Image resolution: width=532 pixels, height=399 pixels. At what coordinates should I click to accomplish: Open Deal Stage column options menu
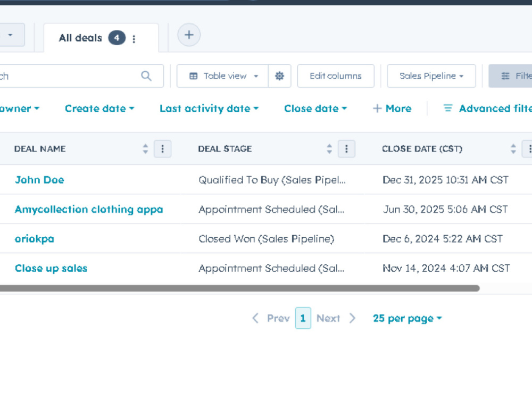click(346, 149)
